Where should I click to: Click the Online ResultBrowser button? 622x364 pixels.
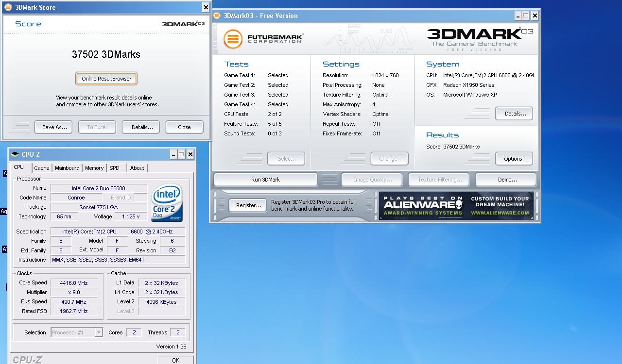[106, 79]
